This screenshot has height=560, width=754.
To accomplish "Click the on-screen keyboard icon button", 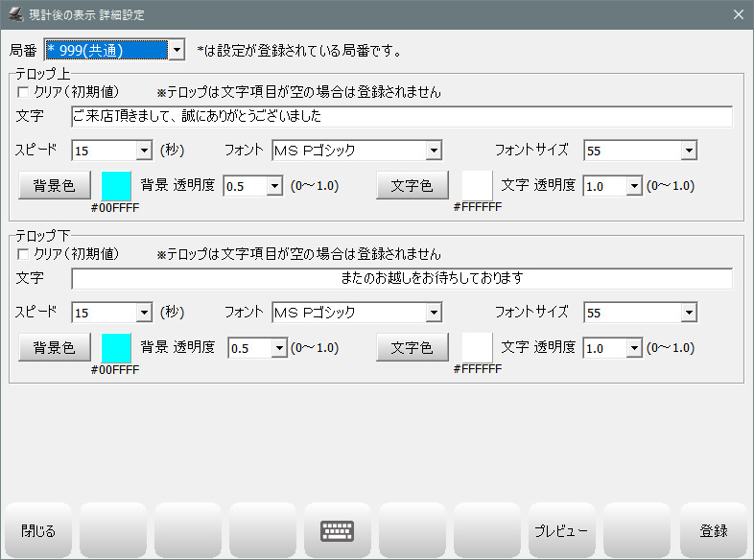I will point(337,530).
